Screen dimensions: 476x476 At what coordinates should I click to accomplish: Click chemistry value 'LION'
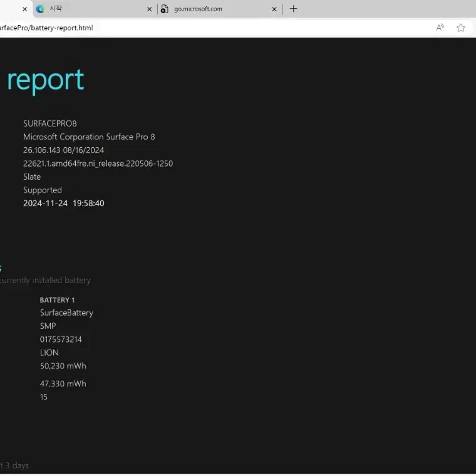click(49, 353)
